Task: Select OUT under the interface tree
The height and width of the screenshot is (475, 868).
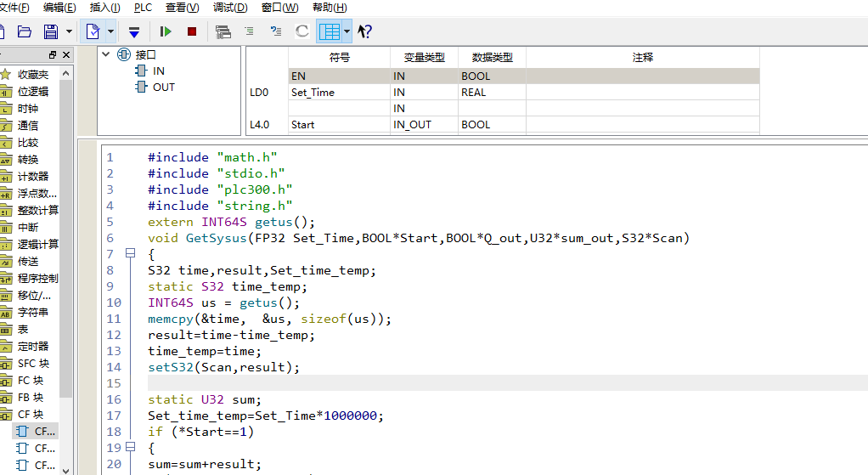Action: point(164,87)
